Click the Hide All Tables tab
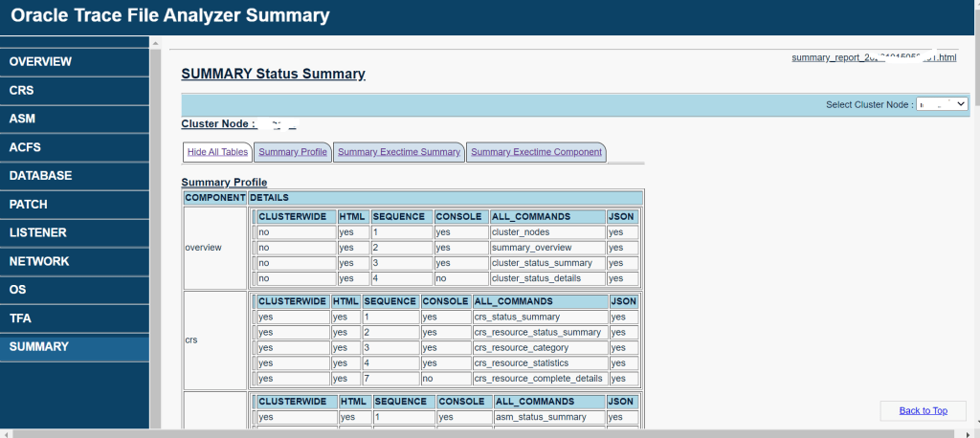The image size is (980, 438). pos(217,152)
